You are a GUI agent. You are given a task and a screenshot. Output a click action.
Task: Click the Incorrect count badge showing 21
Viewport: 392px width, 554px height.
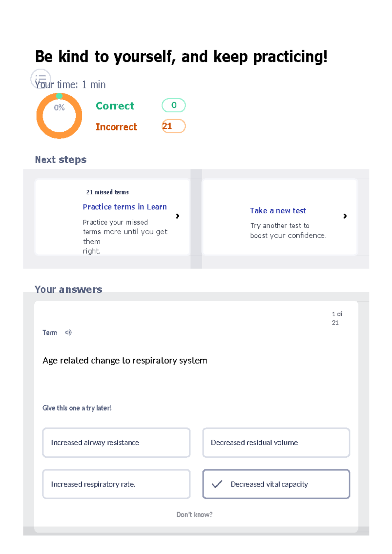174,126
